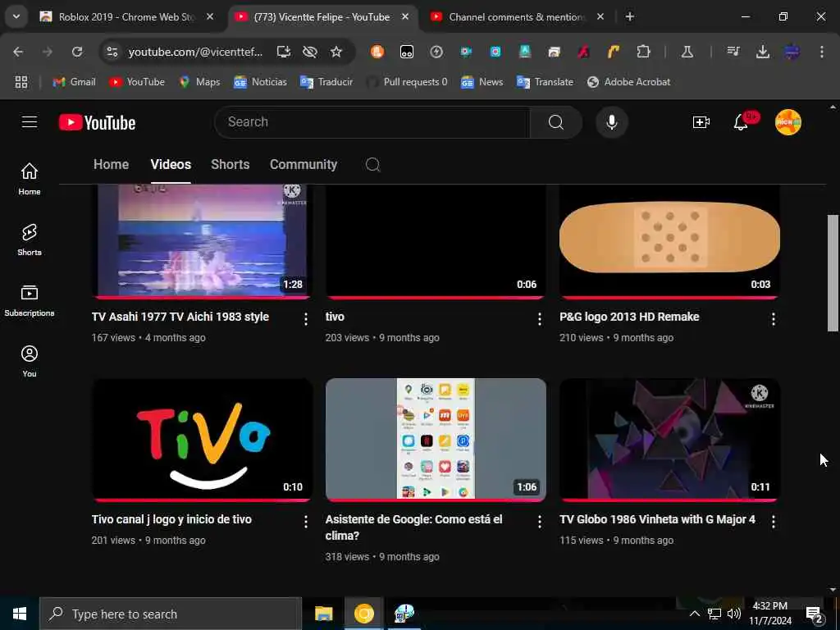Screen dimensions: 840x630
Task: Go to Home in sidebar
Action: click(30, 179)
